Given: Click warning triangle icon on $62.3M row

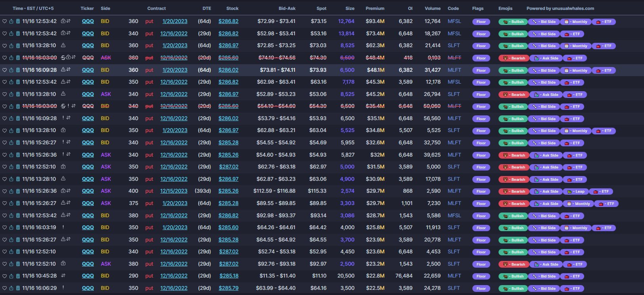Looking at the screenshot, I should coord(63,46).
